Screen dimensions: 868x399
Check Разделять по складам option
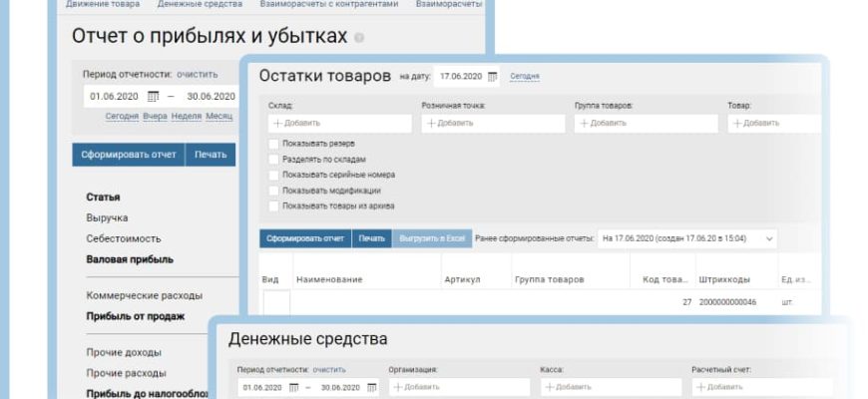tap(273, 159)
